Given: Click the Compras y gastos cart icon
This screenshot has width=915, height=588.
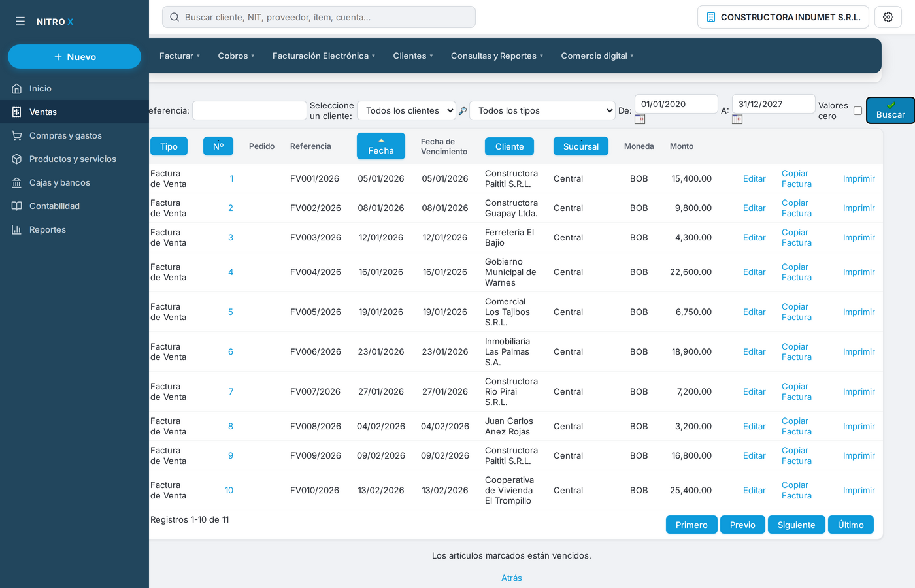Looking at the screenshot, I should coord(17,135).
